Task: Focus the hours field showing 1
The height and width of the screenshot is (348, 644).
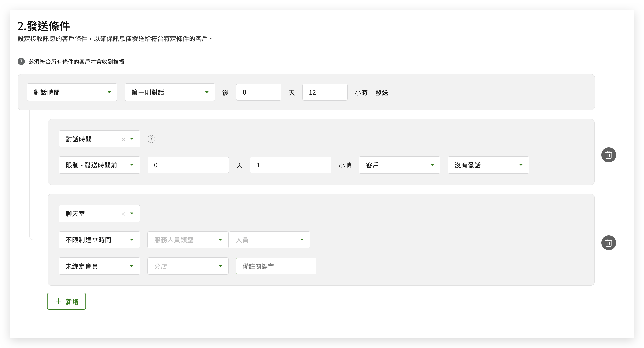Action: (x=291, y=165)
